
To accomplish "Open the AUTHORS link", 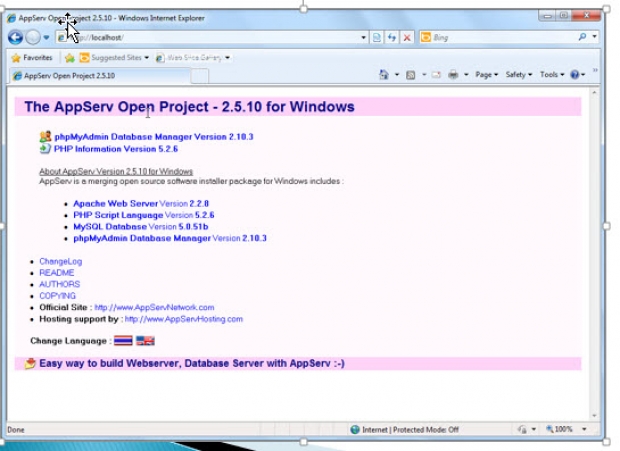I will click(x=59, y=284).
